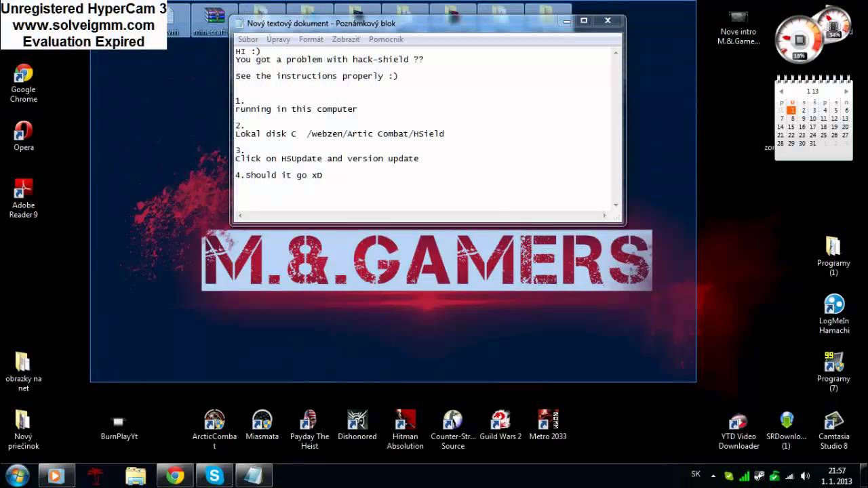
Task: Open the red palm tree taskbar app
Action: pyautogui.click(x=96, y=476)
